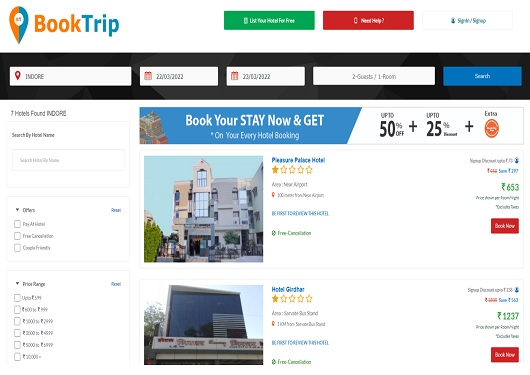The height and width of the screenshot is (375, 530).
Task: Select the ₹1000 to ₹2999 price checkbox
Action: (17, 321)
